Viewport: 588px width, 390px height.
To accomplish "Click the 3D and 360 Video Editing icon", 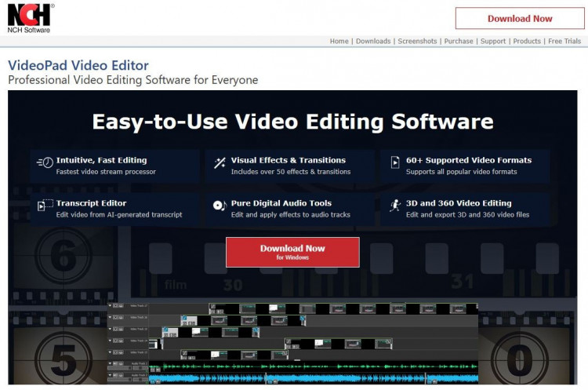I will tap(395, 206).
